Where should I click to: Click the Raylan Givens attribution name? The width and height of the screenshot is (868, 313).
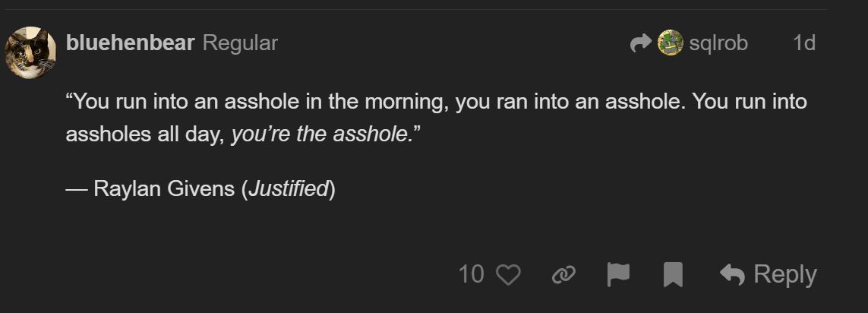click(x=163, y=188)
